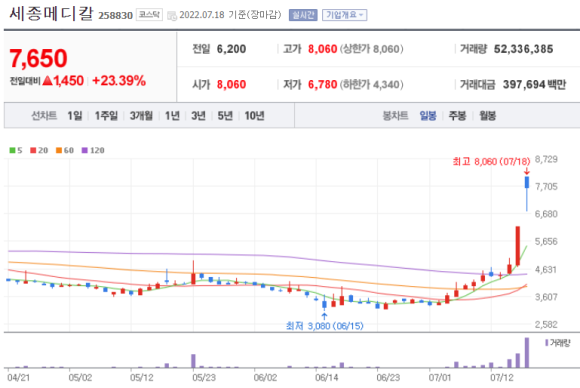Click the 코스닥 market badge
580x388 pixels.
click(x=149, y=15)
